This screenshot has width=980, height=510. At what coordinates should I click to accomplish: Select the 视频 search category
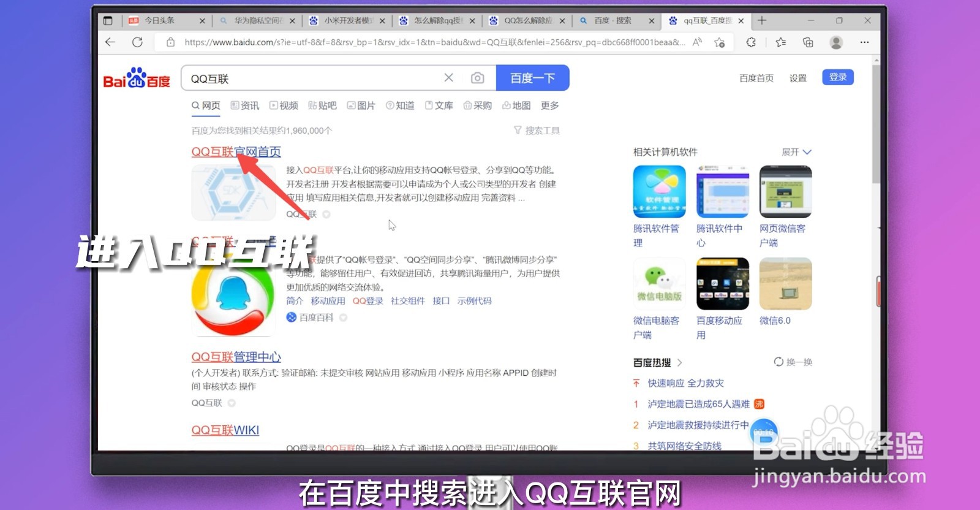(284, 105)
